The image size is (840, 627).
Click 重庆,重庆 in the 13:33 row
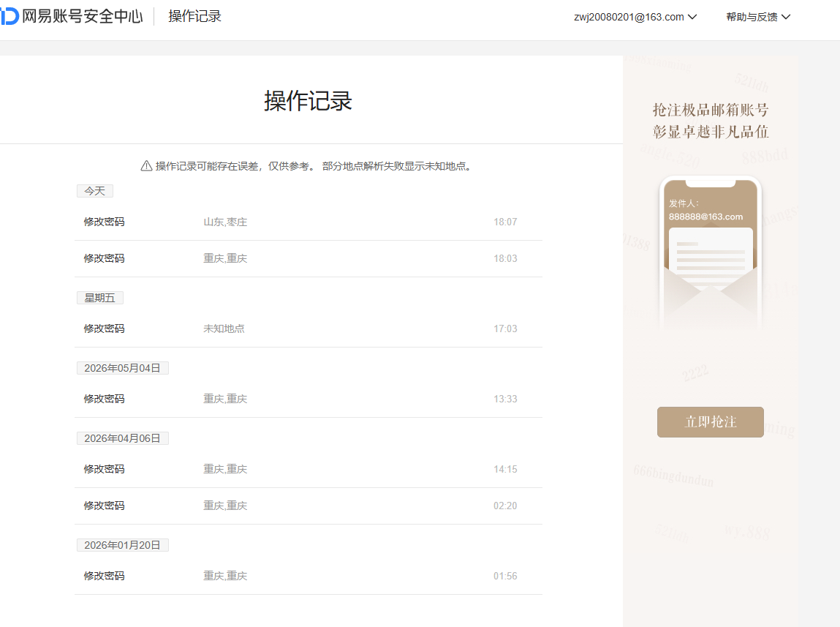point(225,399)
